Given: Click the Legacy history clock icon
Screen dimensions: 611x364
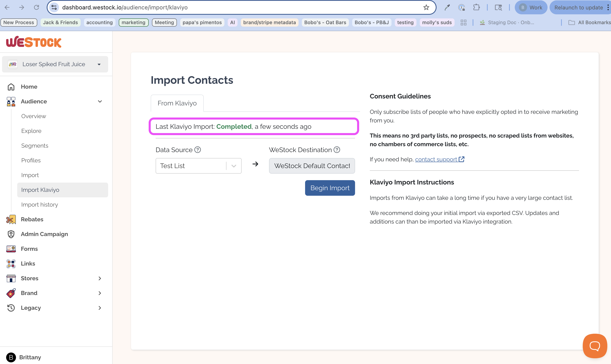Looking at the screenshot, I should [x=11, y=308].
